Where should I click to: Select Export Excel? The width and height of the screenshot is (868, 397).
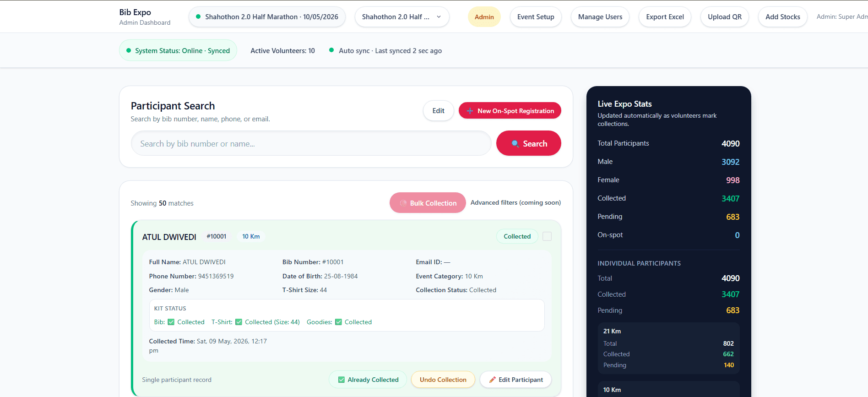click(x=665, y=17)
